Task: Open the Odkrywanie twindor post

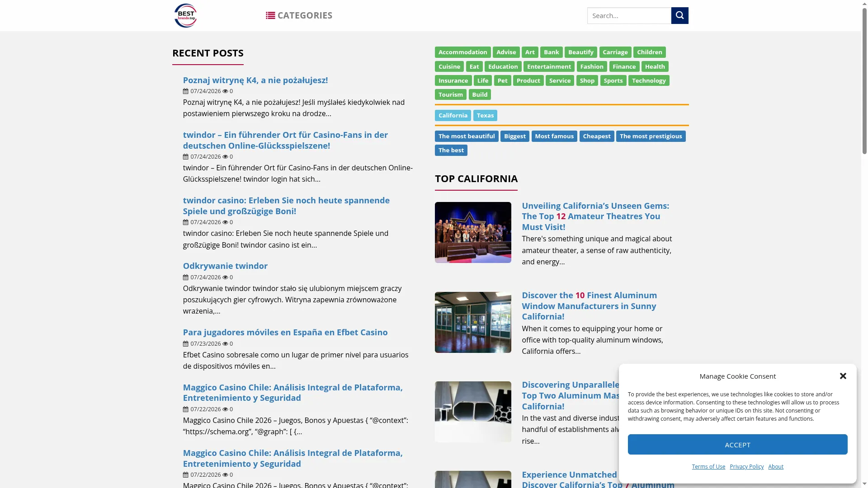Action: [225, 266]
